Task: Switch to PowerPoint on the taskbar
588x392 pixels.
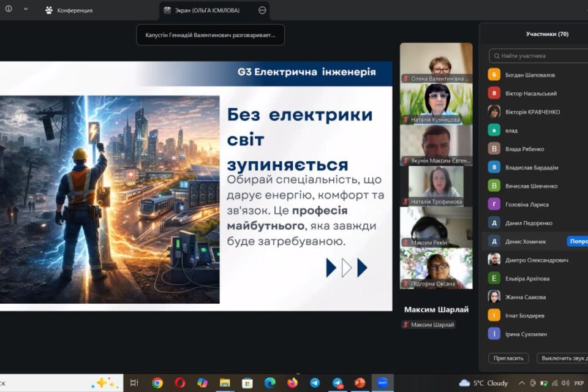Action: tap(360, 383)
